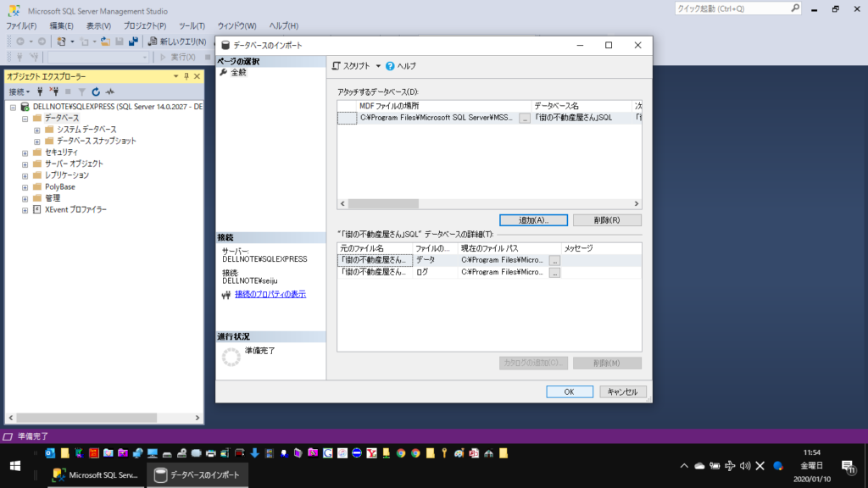868x488 pixels.
Task: Browse path for the データ file row
Action: point(554,261)
